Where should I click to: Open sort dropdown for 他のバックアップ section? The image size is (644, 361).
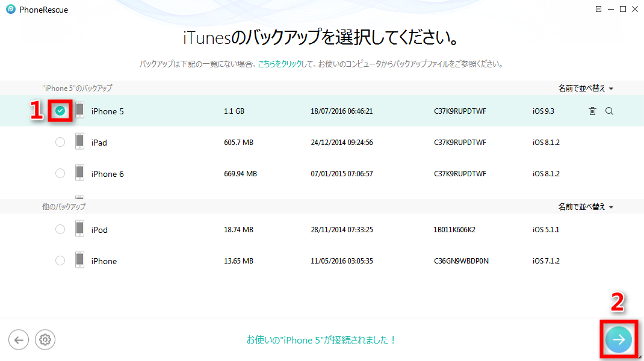pyautogui.click(x=586, y=206)
